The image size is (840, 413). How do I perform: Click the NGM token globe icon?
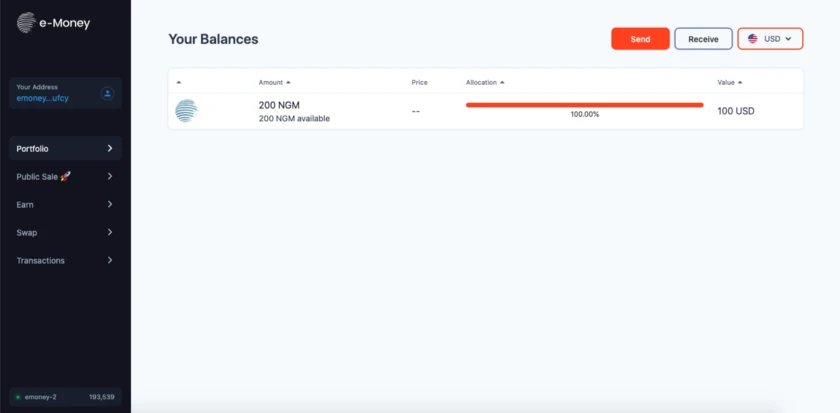pyautogui.click(x=186, y=111)
